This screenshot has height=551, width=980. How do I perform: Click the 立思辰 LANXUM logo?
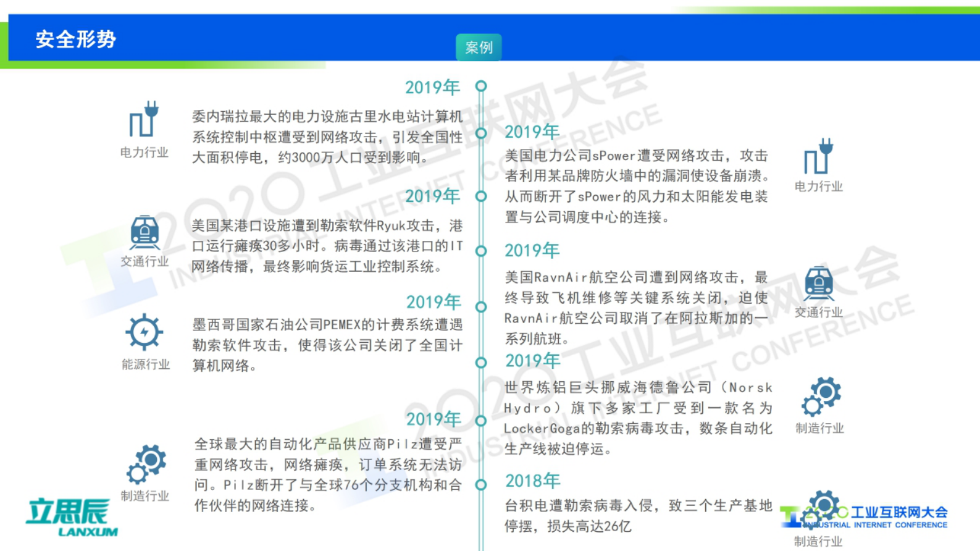72,517
